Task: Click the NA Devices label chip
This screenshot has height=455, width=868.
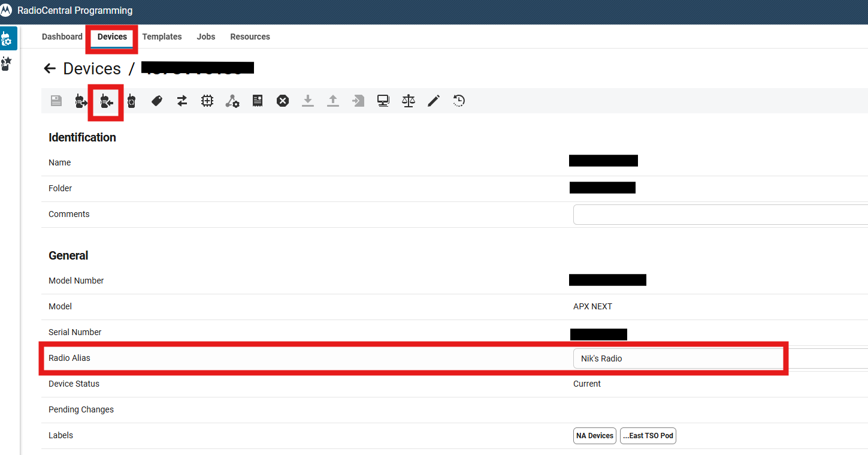Action: pos(595,436)
